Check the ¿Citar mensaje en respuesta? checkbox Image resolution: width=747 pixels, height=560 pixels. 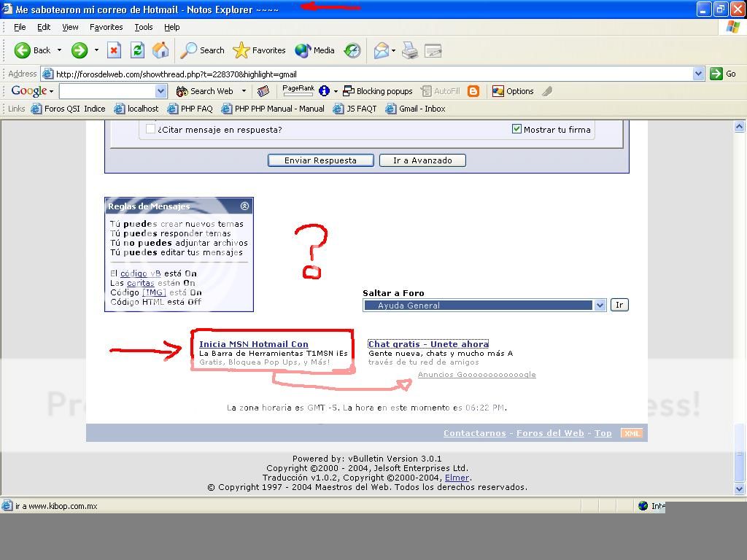click(x=150, y=129)
